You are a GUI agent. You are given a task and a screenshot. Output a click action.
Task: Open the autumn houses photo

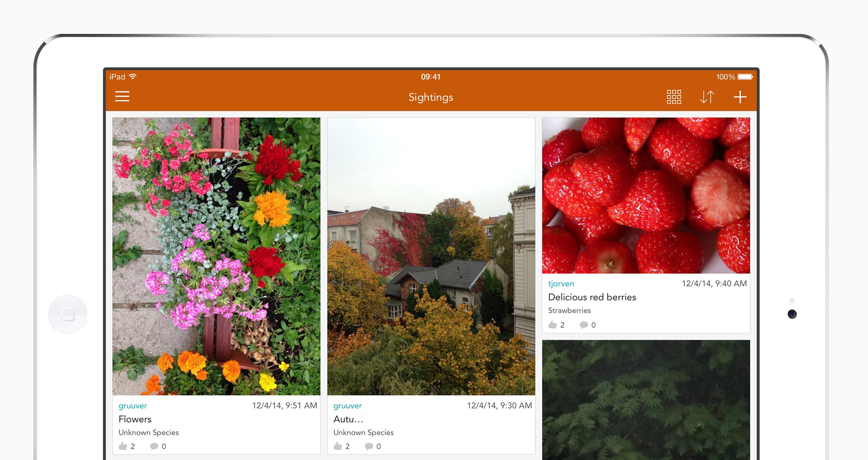click(x=431, y=256)
